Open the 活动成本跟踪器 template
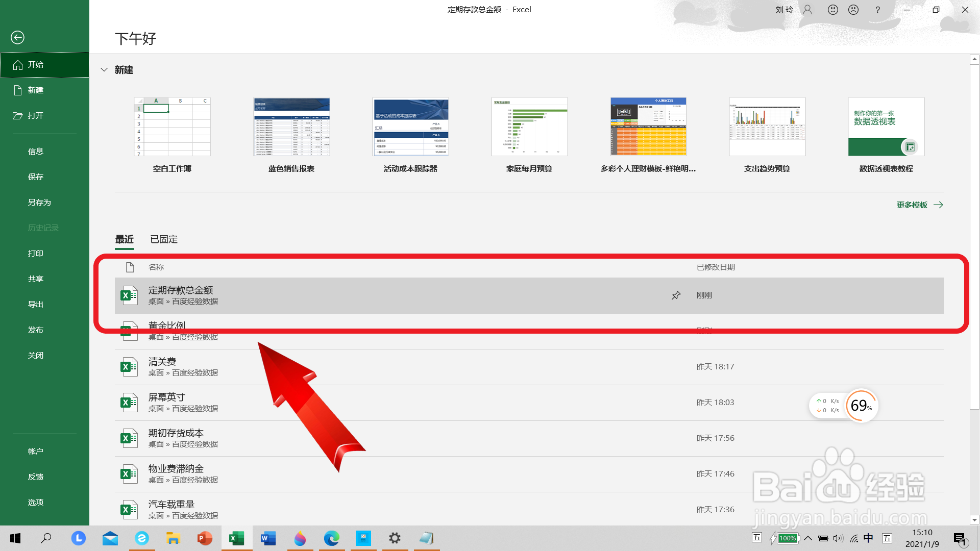The width and height of the screenshot is (980, 551). (410, 127)
